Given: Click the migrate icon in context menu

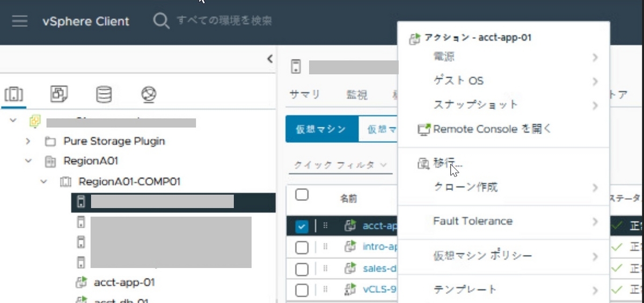Looking at the screenshot, I should pos(423,164).
